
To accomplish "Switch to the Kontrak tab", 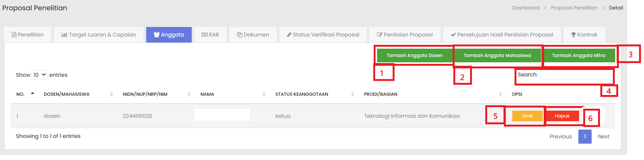I will tap(584, 35).
